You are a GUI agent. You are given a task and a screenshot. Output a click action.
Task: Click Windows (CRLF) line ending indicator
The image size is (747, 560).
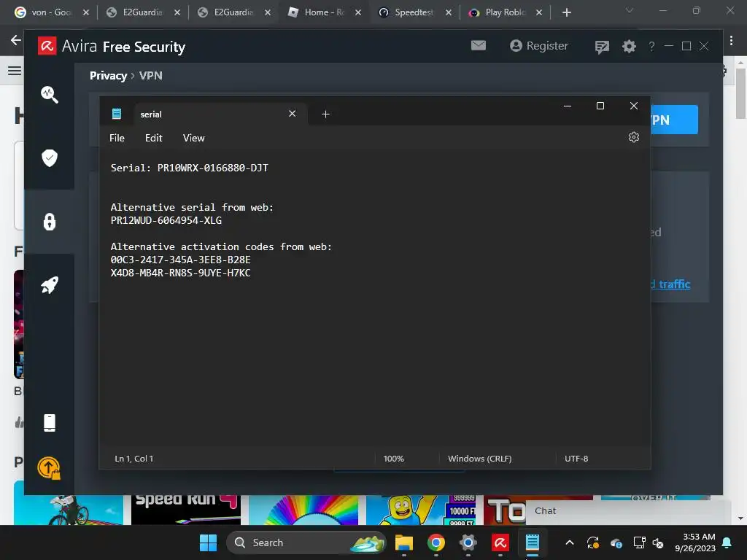pos(479,459)
